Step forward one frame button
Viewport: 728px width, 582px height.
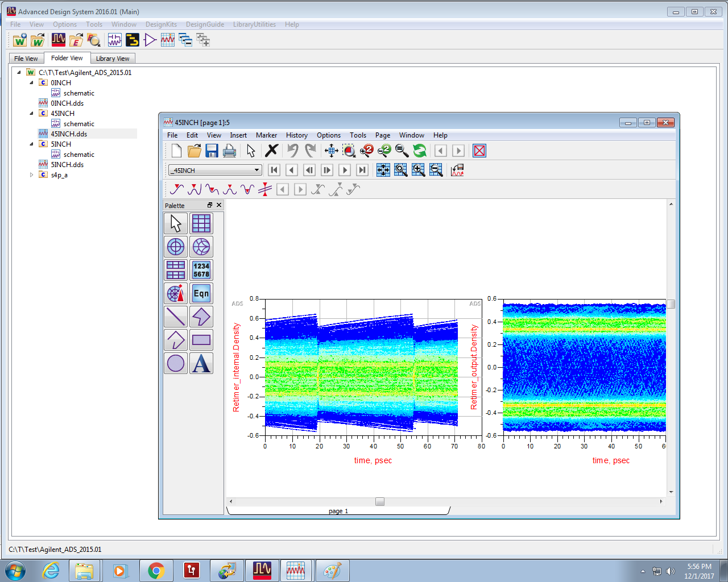click(327, 170)
